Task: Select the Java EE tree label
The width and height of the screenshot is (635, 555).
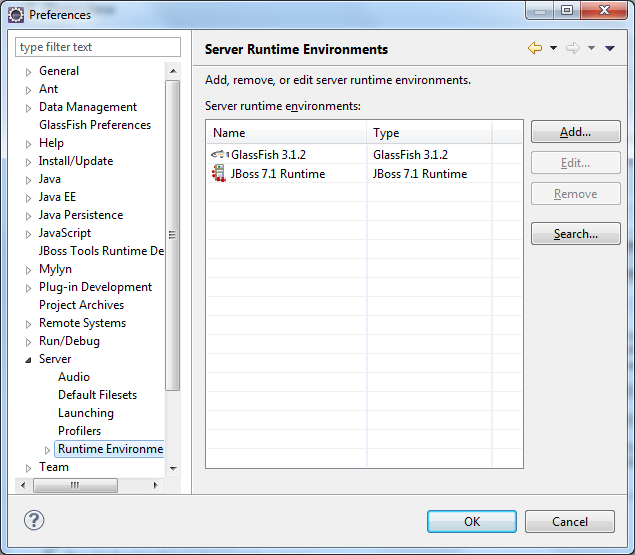Action: coord(57,197)
